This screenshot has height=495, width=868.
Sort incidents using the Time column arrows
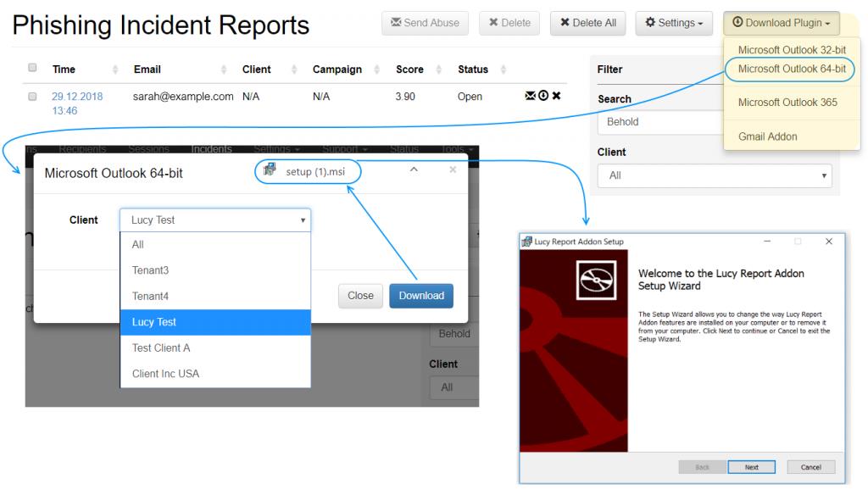click(x=115, y=70)
